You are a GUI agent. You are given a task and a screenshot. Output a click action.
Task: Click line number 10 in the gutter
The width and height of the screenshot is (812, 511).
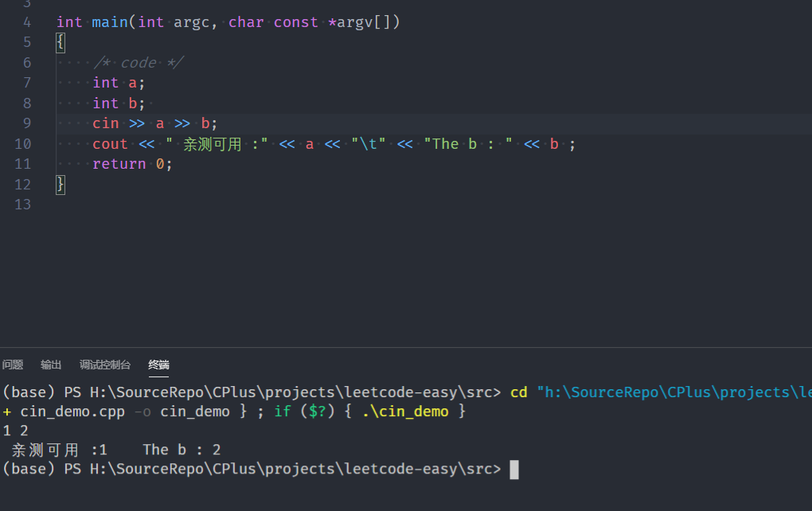pyautogui.click(x=23, y=144)
